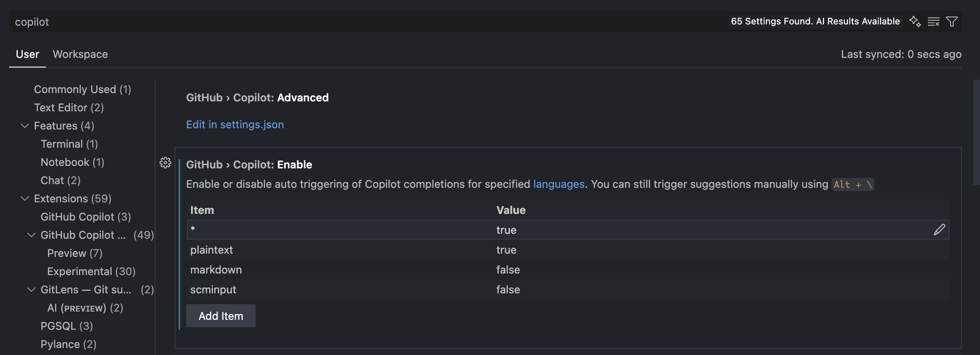Viewport: 980px width, 355px height.
Task: Open the languages link in the setting description
Action: [x=558, y=184]
